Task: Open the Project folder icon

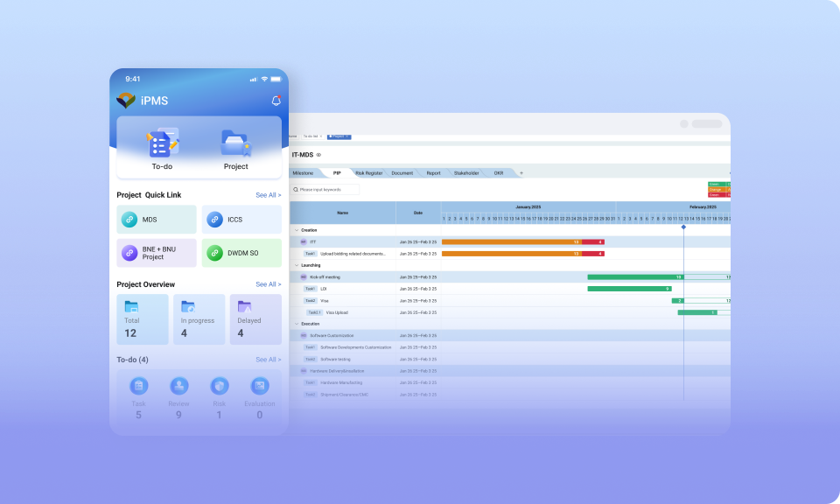Action: pyautogui.click(x=235, y=143)
